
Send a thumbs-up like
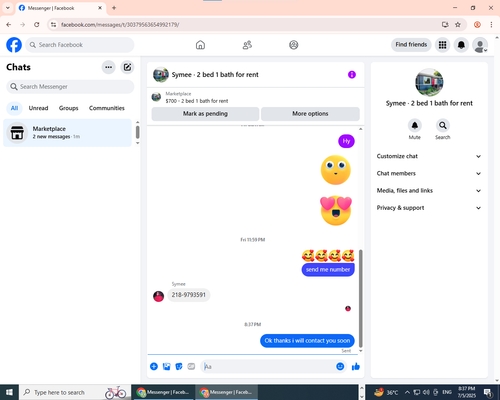356,367
